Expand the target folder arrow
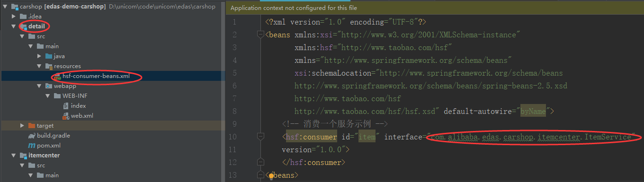The height and width of the screenshot is (182, 644). [x=22, y=126]
